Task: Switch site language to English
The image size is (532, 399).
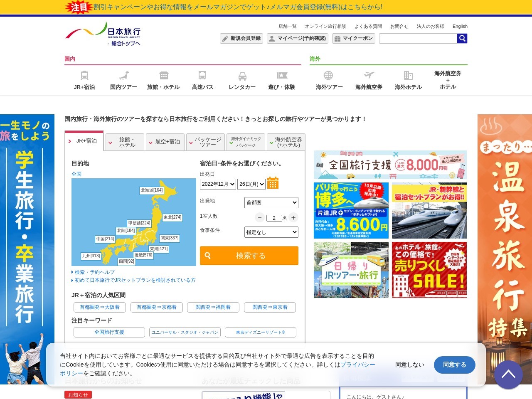Action: (x=460, y=26)
